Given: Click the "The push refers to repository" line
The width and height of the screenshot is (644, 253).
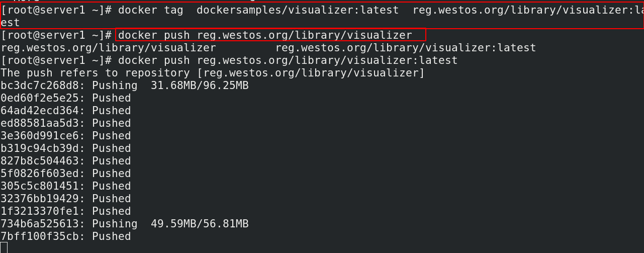Looking at the screenshot, I should point(213,73).
